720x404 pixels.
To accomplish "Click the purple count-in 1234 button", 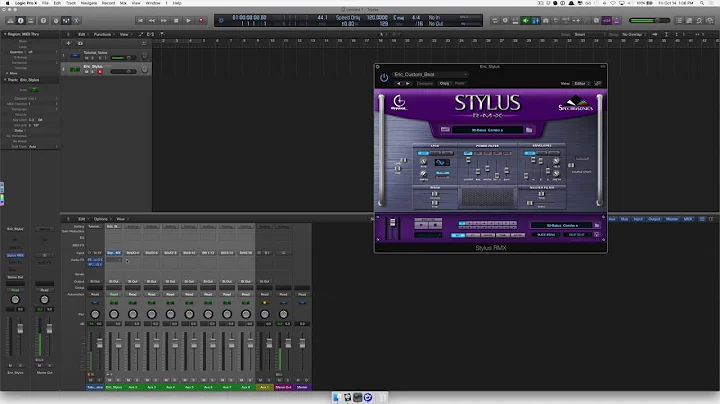I will 607,21.
